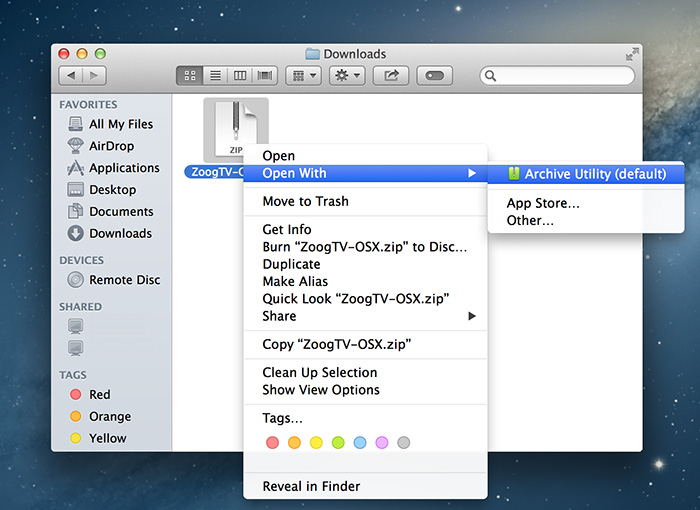
Task: Open Applications in the sidebar
Action: (x=113, y=167)
